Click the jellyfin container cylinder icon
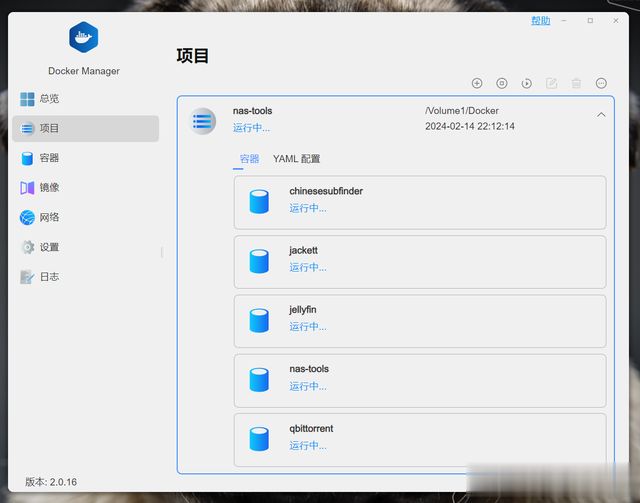Screen dimensions: 640x503 pos(259,320)
